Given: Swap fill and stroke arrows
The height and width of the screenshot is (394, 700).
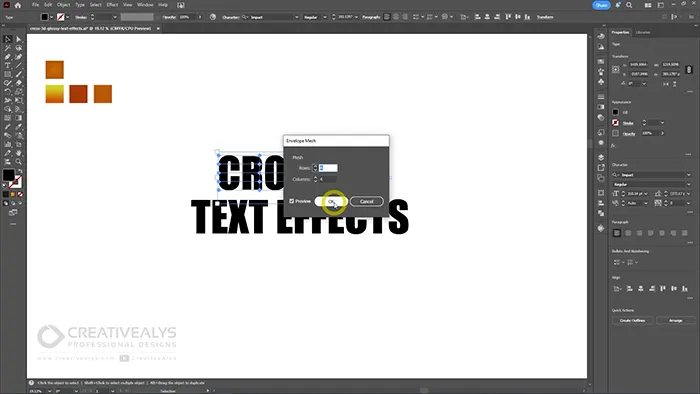Looking at the screenshot, I should pos(20,171).
